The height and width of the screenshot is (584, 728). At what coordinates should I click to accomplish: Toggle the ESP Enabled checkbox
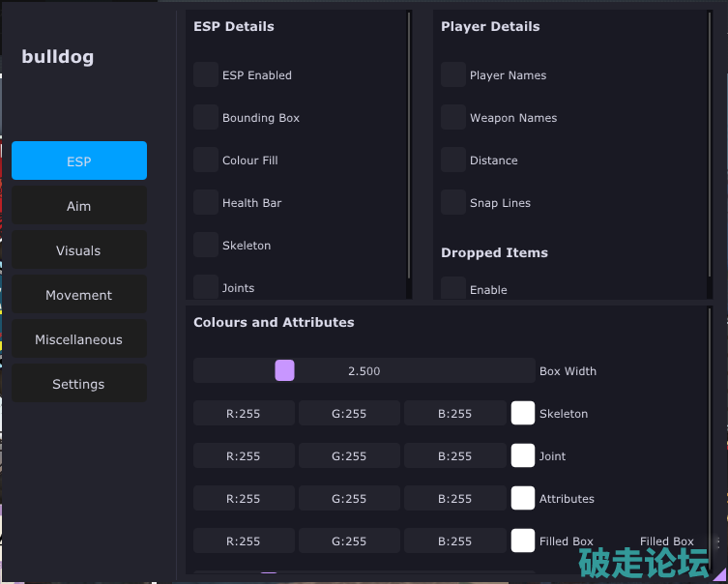pyautogui.click(x=206, y=75)
